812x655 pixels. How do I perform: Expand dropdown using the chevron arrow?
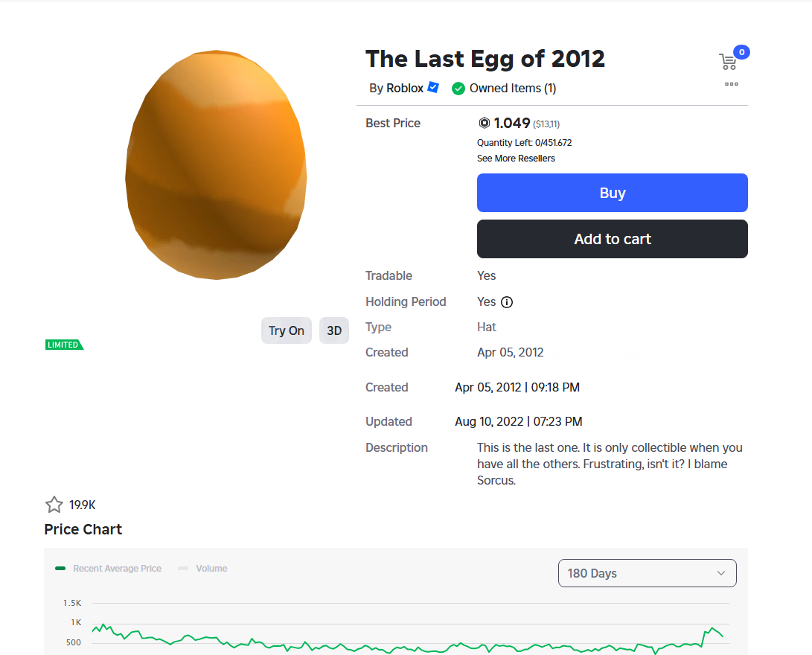(x=721, y=573)
